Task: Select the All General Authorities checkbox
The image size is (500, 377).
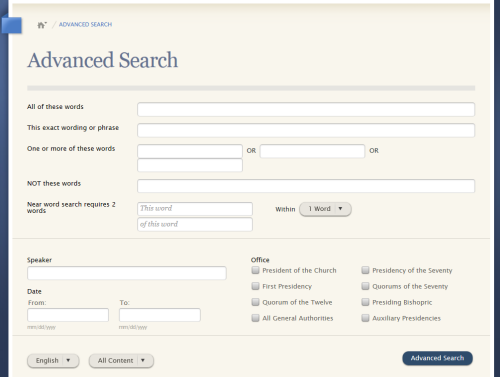Action: [x=255, y=318]
